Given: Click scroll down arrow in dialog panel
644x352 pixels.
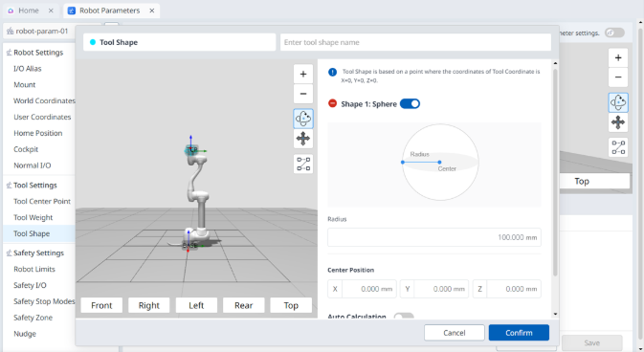Looking at the screenshot, I should 555,314.
